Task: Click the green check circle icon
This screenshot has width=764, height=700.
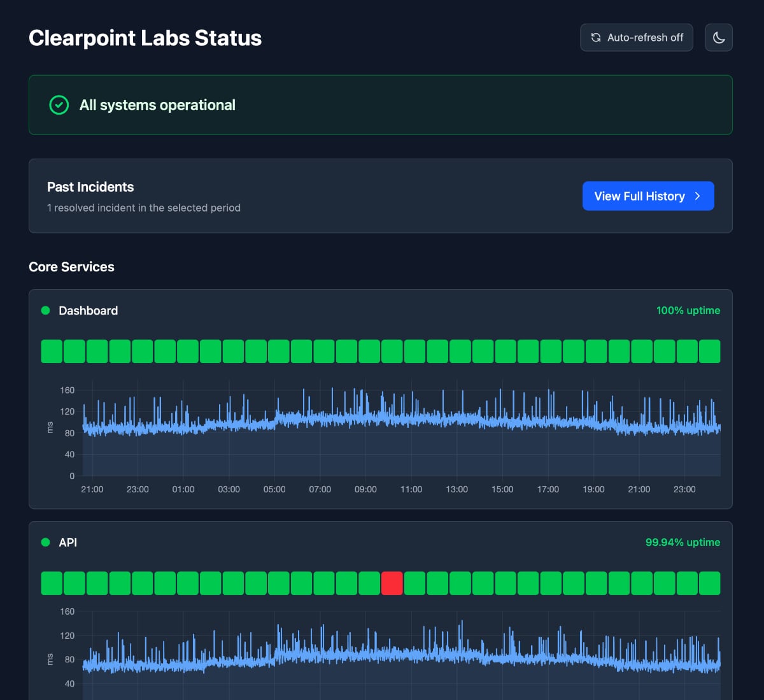Action: [59, 105]
